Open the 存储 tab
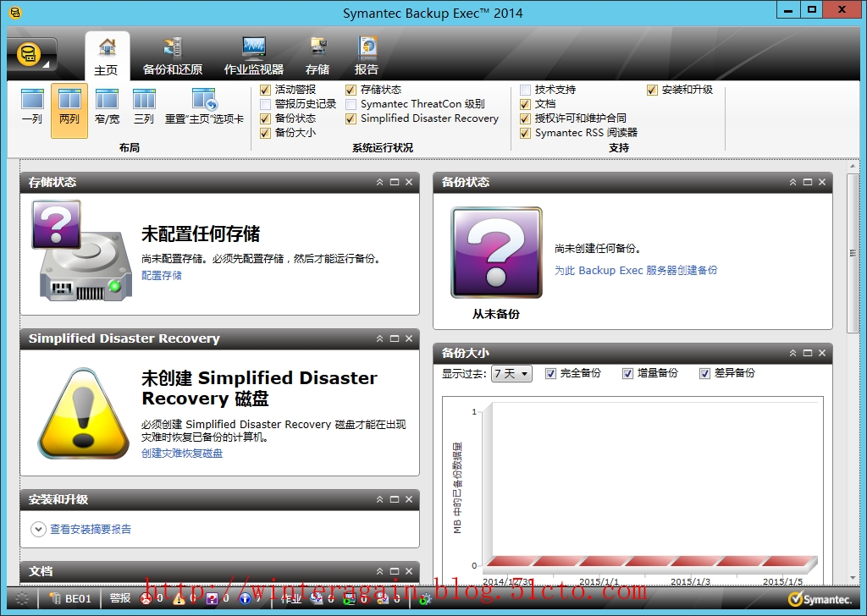The width and height of the screenshot is (867, 616). point(318,56)
